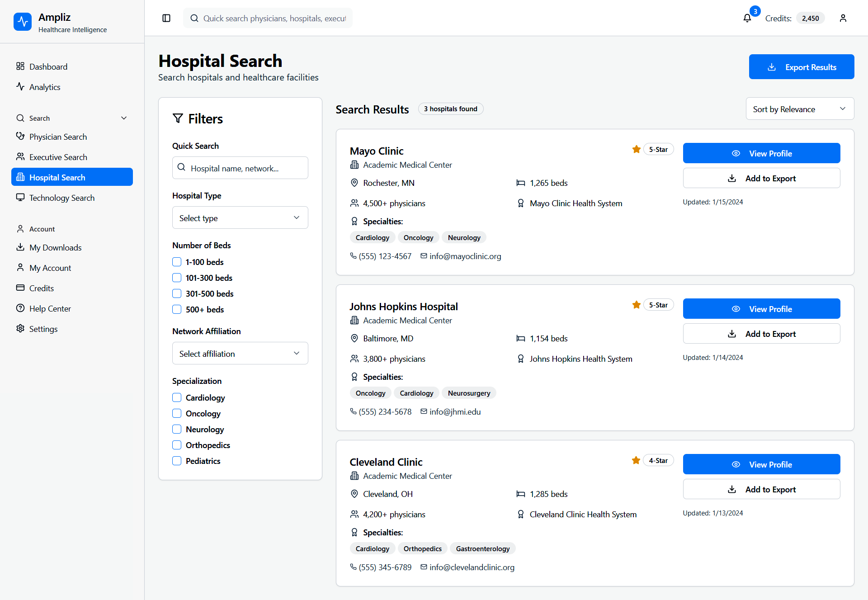Open the Sort by Relevance dropdown
Image resolution: width=868 pixels, height=600 pixels.
pos(799,109)
